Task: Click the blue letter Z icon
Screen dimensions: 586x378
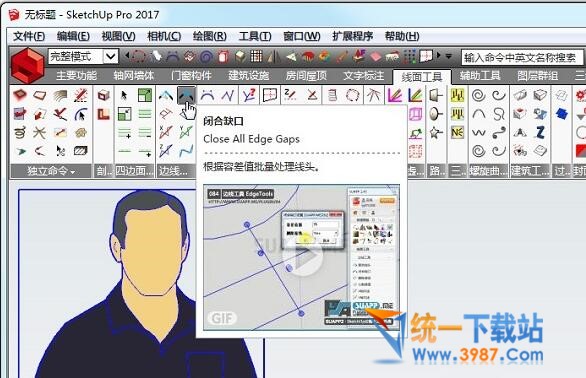Action: click(540, 132)
